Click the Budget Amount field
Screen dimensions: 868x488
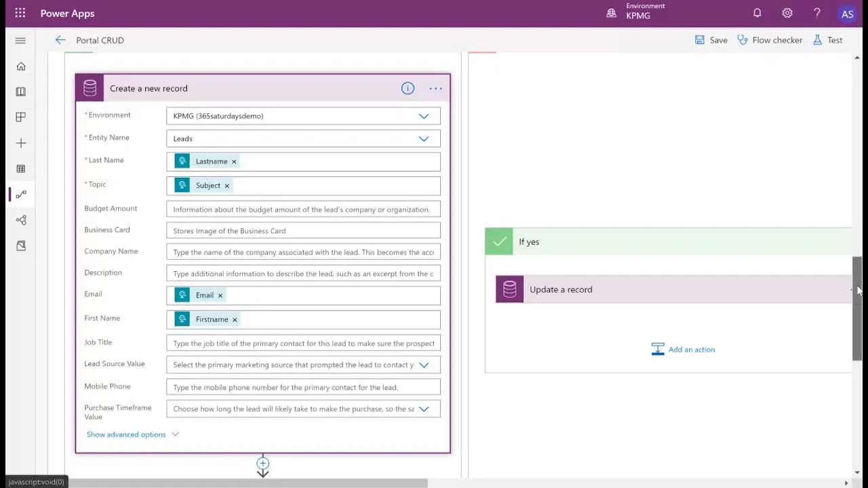[303, 209]
